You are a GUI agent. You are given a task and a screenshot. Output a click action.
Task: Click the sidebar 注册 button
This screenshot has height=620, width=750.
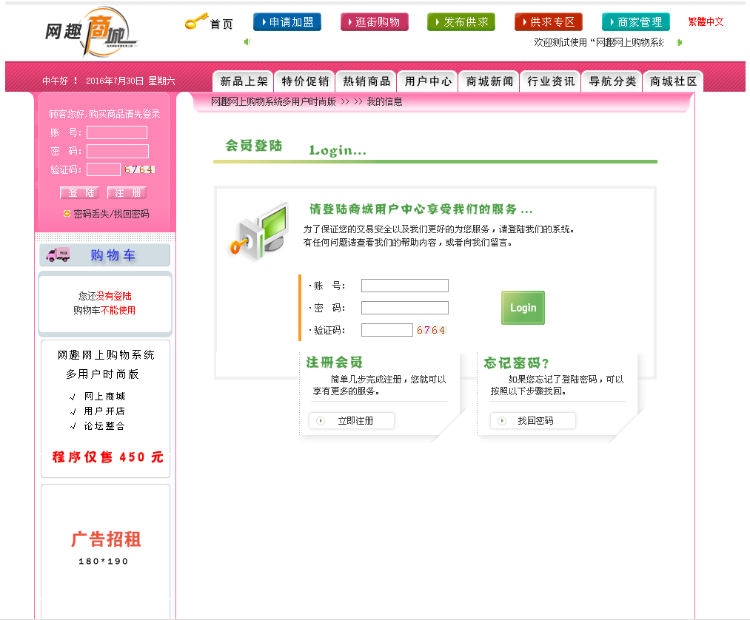(127, 193)
